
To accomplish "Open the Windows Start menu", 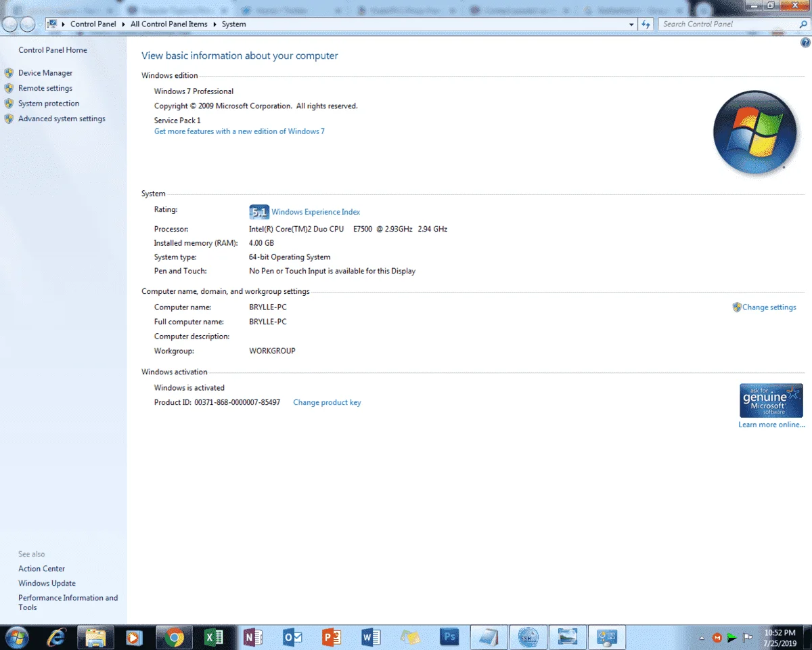I will coord(16,637).
